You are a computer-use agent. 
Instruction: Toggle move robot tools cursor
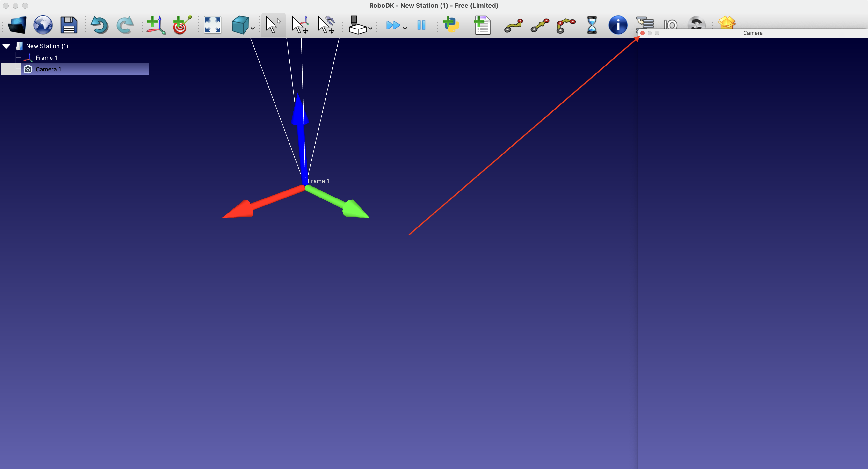(326, 25)
